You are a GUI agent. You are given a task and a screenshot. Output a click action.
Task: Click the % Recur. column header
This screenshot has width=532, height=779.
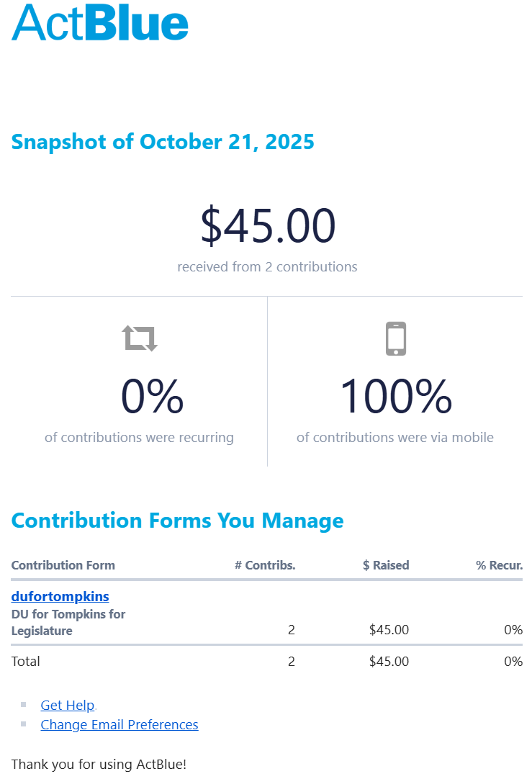[499, 565]
